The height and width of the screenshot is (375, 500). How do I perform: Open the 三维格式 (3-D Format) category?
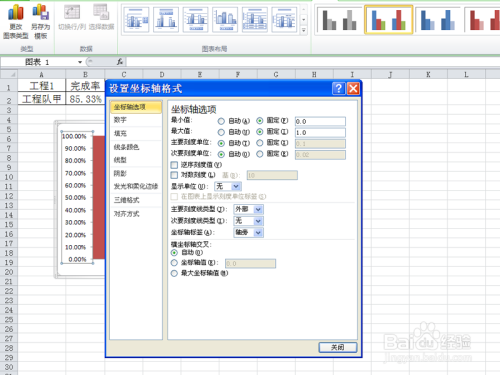(136, 200)
